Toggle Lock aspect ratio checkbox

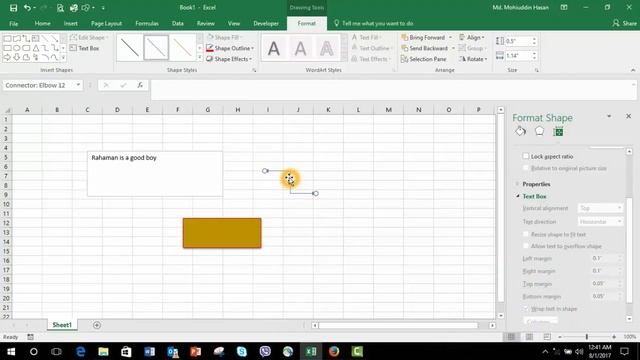(x=526, y=156)
